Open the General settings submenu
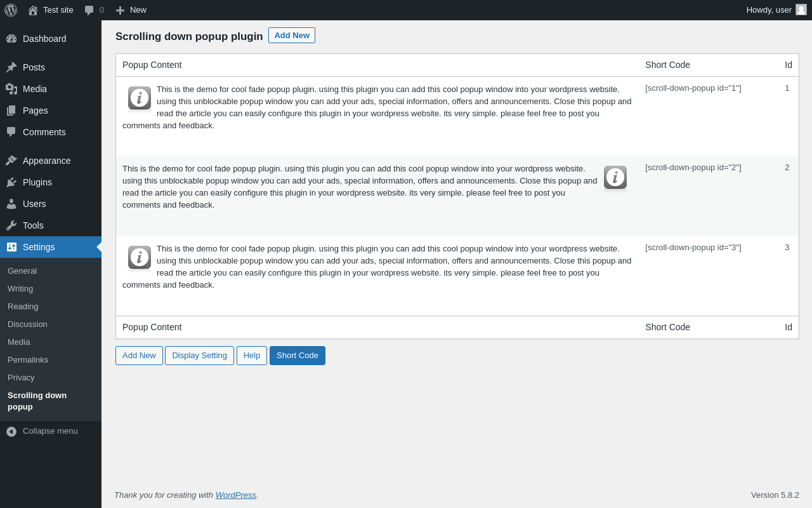812x508 pixels. 22,271
